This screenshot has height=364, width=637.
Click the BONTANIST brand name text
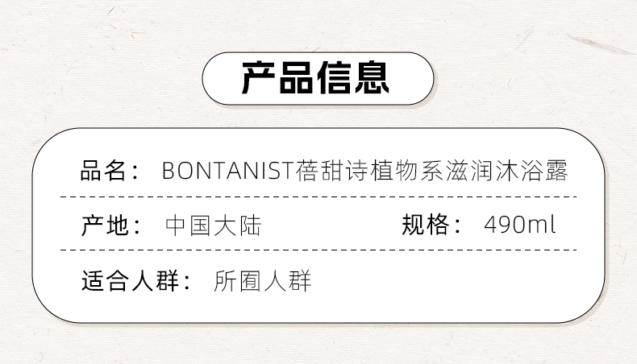[x=226, y=172]
